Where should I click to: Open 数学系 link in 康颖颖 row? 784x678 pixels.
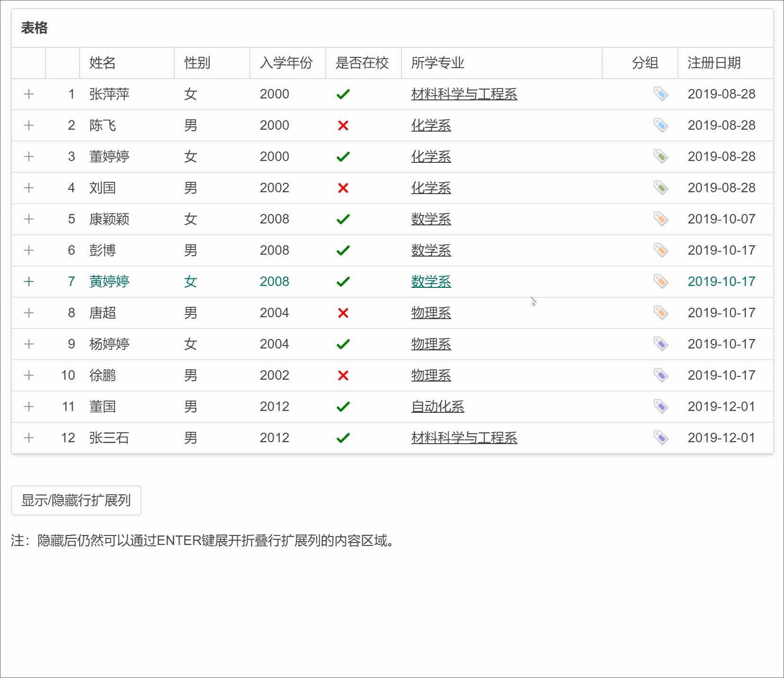(431, 219)
